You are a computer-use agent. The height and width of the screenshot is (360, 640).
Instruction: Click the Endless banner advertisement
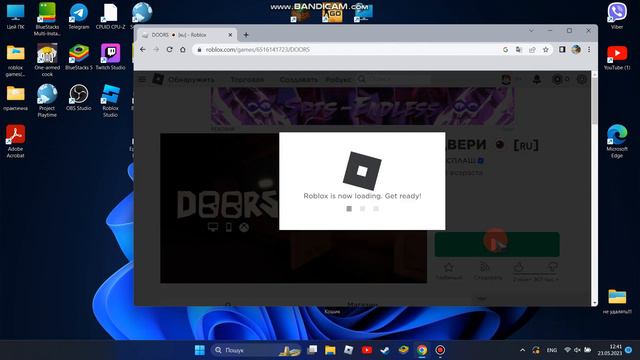362,107
